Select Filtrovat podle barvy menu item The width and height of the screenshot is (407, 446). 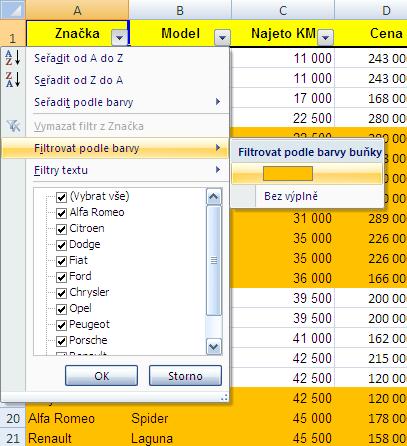(x=115, y=148)
